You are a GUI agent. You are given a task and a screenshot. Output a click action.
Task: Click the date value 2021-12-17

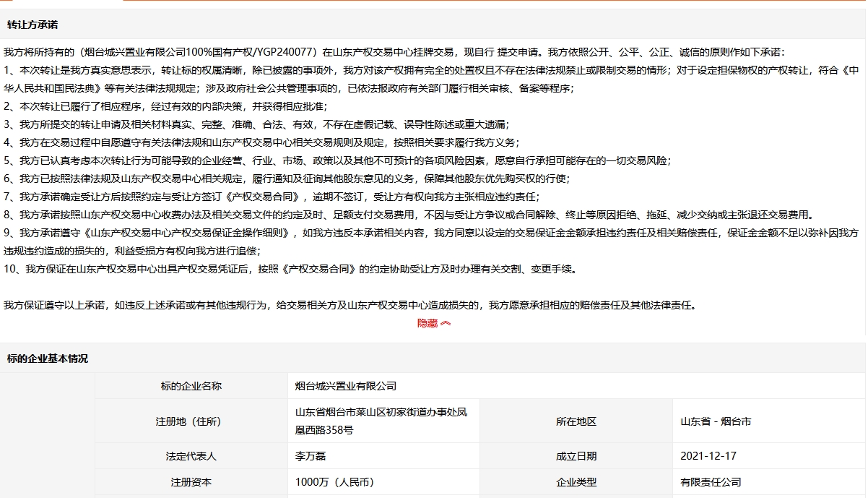[708, 456]
